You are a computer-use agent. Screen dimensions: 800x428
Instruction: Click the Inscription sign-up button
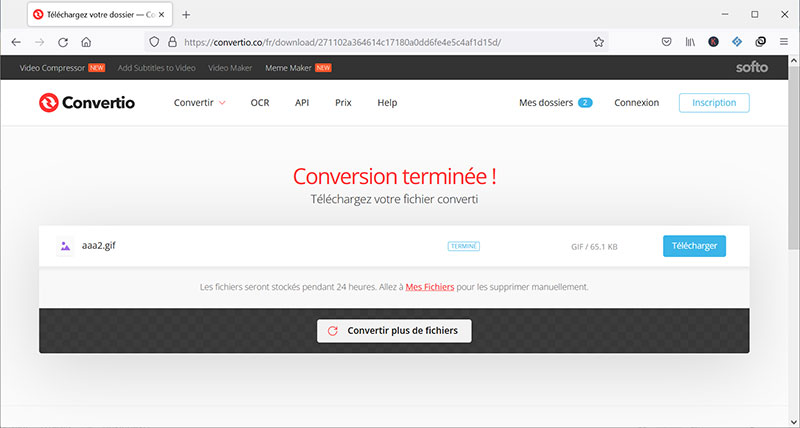point(714,103)
